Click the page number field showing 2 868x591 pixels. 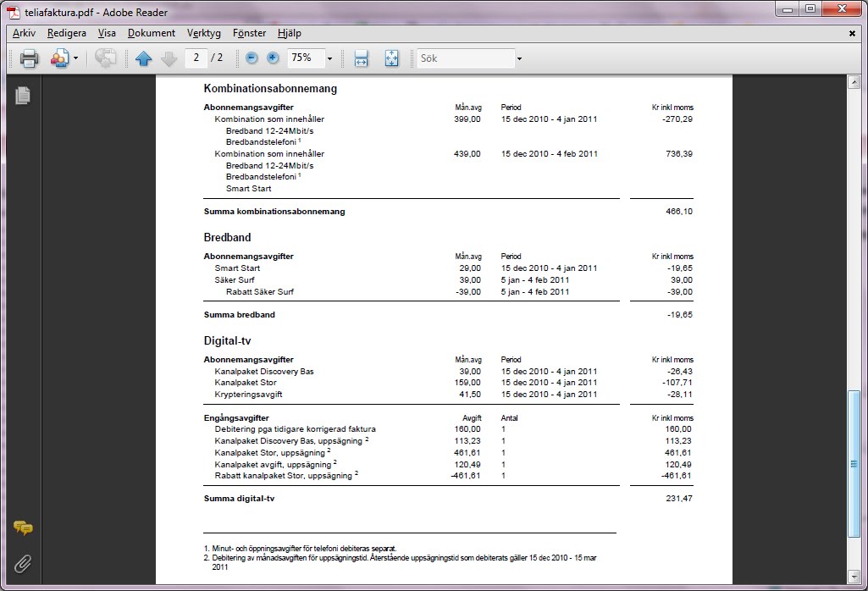[196, 58]
